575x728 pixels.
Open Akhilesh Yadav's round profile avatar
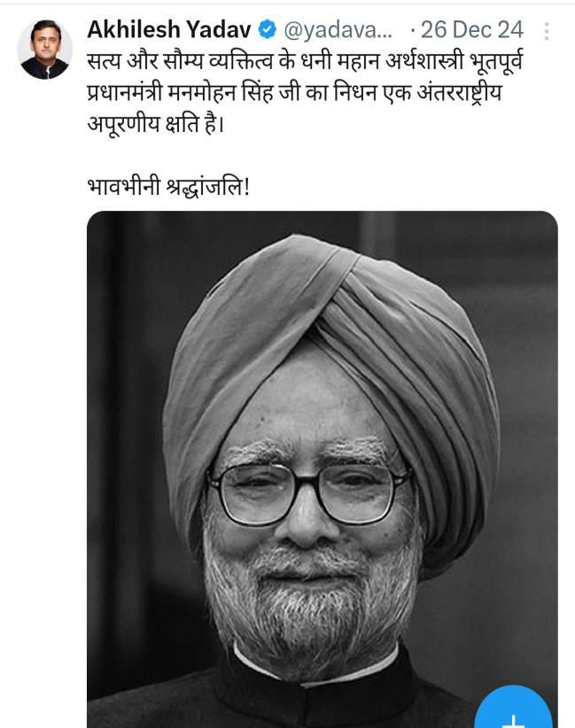pyautogui.click(x=45, y=50)
